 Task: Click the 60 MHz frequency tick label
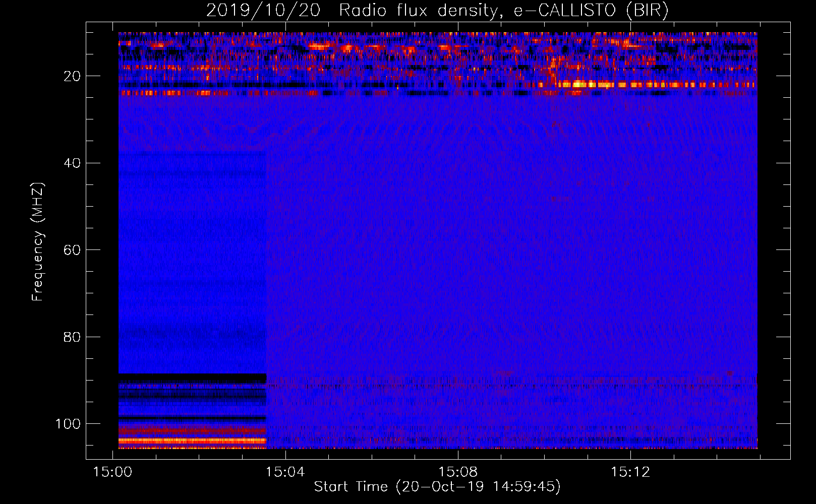[72, 250]
